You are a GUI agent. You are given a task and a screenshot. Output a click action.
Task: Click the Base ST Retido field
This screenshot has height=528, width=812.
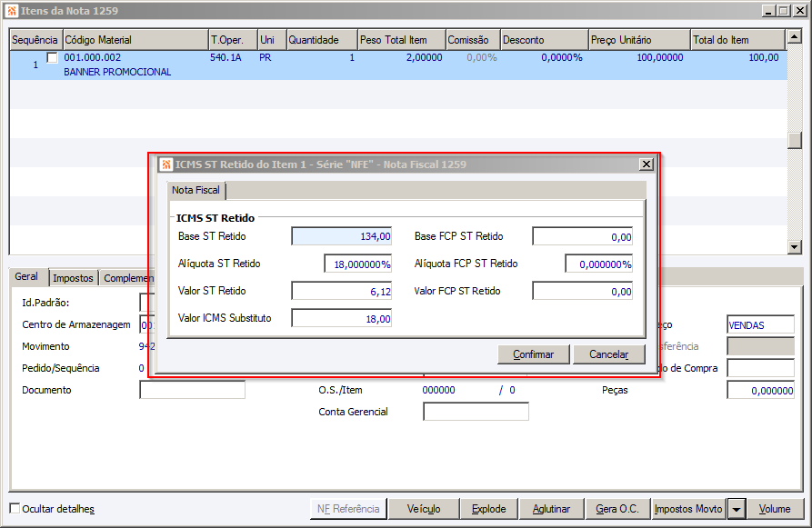tap(342, 236)
